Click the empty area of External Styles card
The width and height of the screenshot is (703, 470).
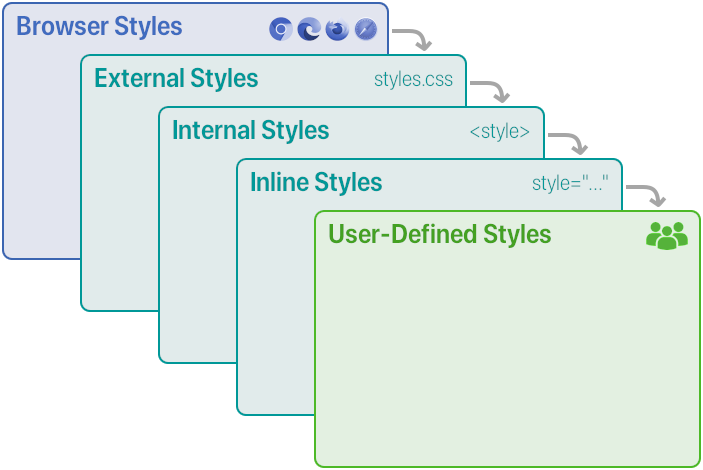click(118, 200)
